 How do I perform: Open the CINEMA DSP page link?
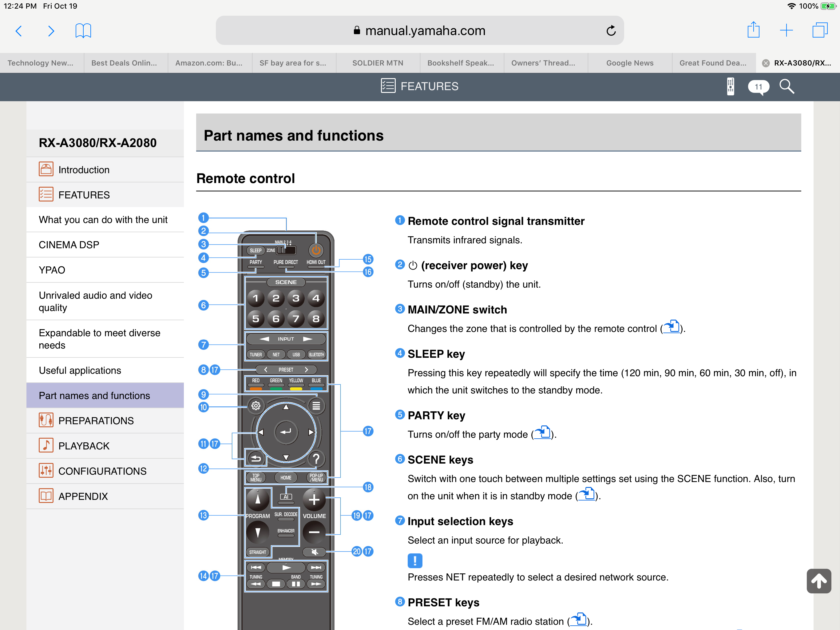pyautogui.click(x=69, y=245)
